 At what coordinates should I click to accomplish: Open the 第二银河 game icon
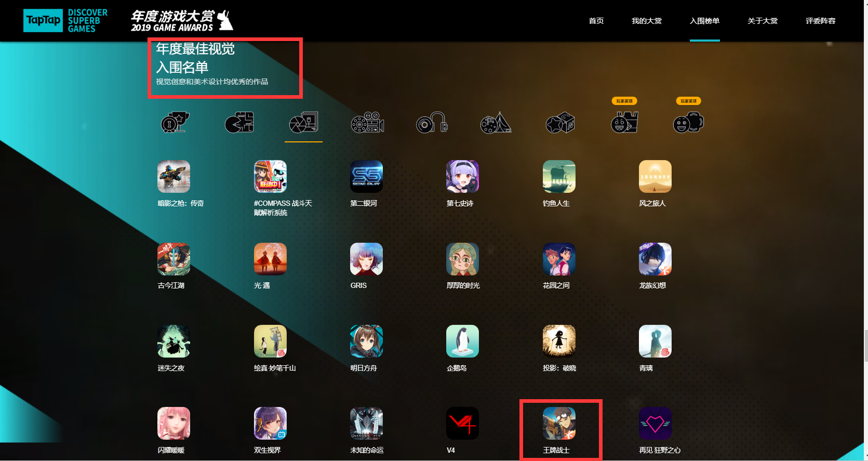[x=366, y=177]
